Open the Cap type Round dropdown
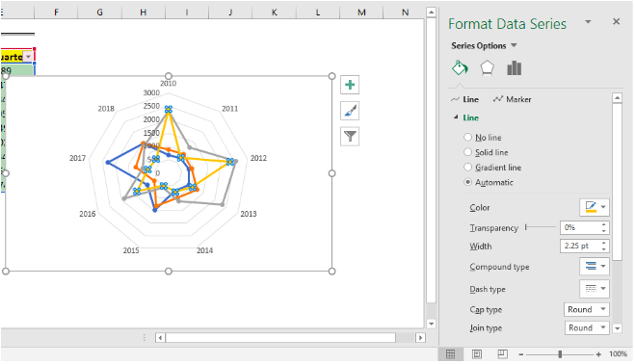Viewport: 635px width, 364px height. click(x=587, y=309)
